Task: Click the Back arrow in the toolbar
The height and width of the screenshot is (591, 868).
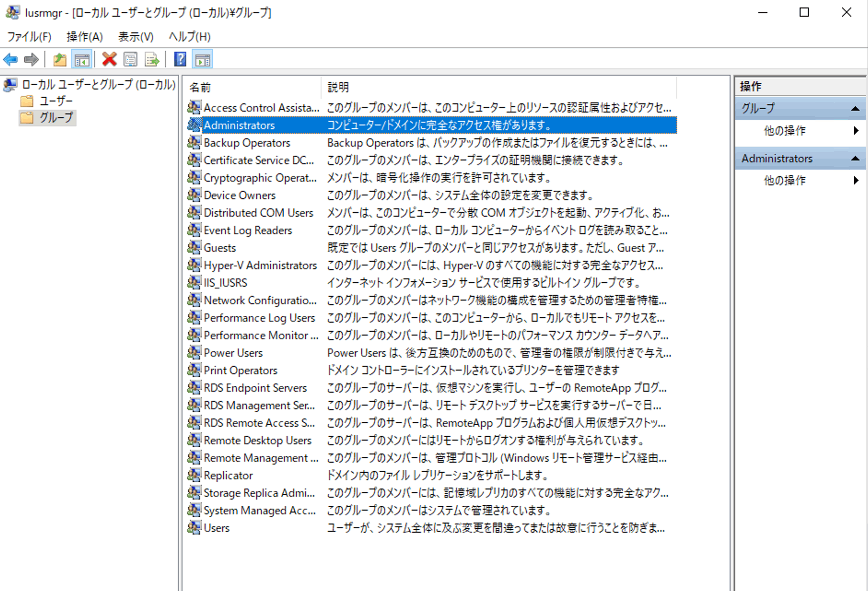Action: (10, 59)
